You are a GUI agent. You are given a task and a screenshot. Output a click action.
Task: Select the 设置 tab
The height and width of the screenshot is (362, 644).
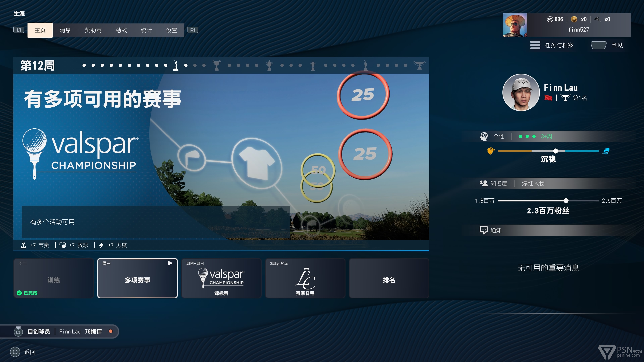point(172,30)
